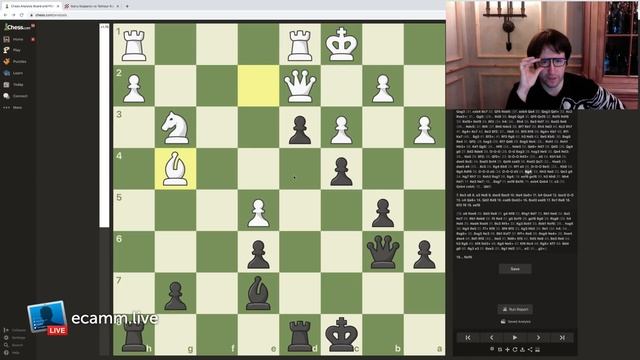The height and width of the screenshot is (360, 640).
Task: Open the Learn section in sidebar
Action: tap(13, 73)
